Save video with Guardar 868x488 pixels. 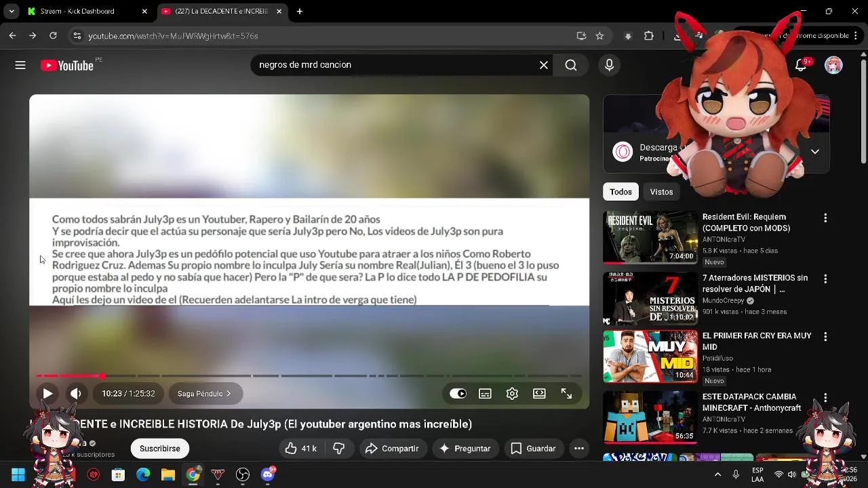tap(533, 449)
